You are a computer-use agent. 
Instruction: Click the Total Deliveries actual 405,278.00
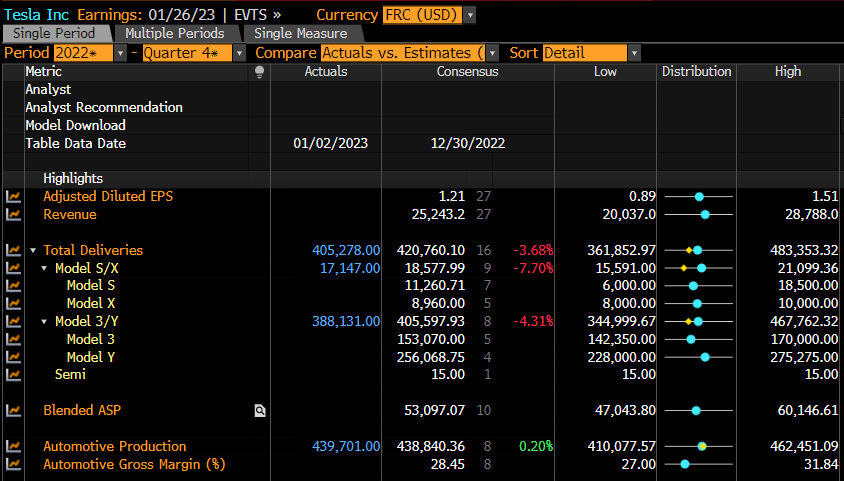pos(346,250)
